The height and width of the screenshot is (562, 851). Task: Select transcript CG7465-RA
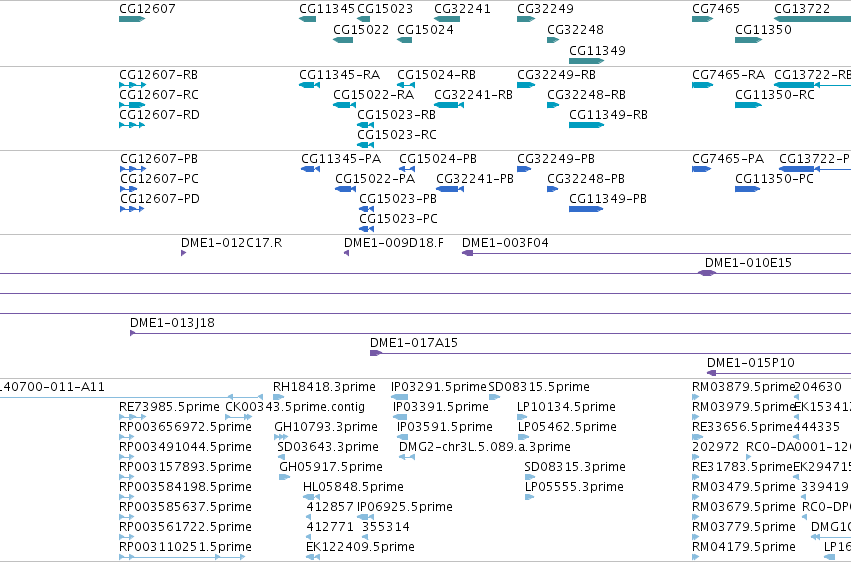[702, 85]
